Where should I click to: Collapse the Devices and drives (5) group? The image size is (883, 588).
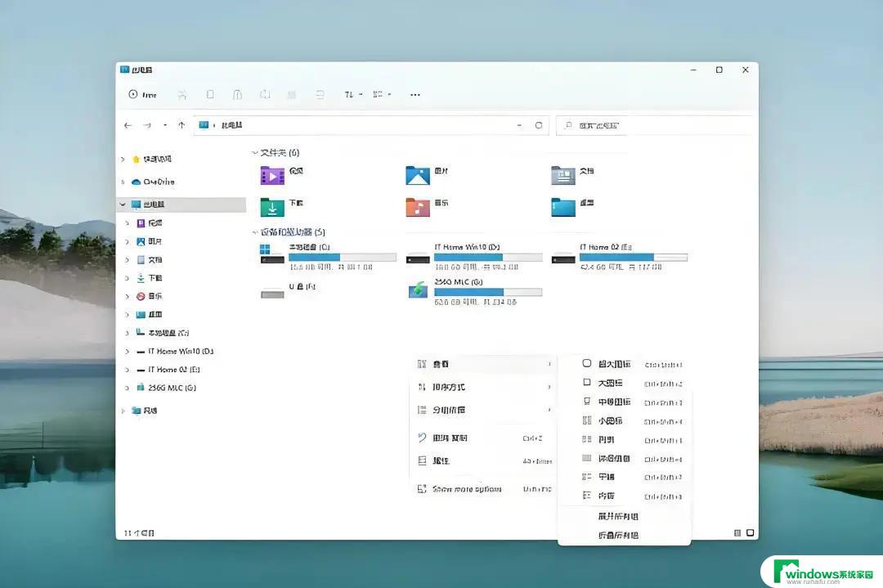point(255,232)
